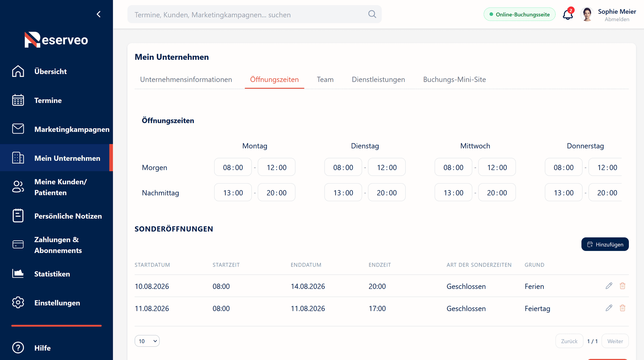The height and width of the screenshot is (360, 644).
Task: Select the Öffnungszeiten tab
Action: click(274, 80)
